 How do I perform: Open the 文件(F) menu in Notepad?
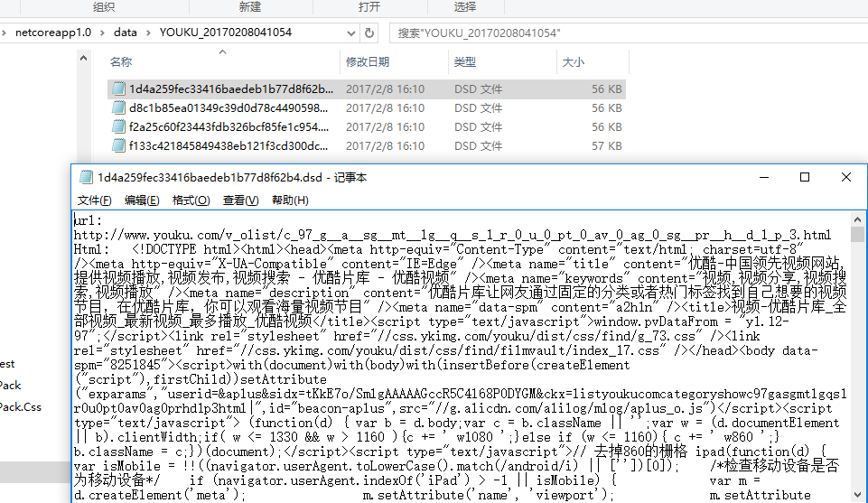(x=94, y=200)
